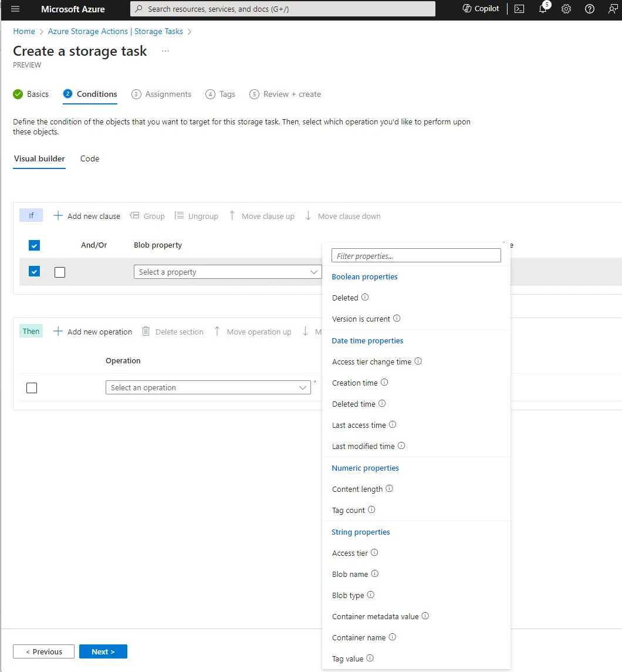Click the Next button
Screen dimensions: 622x672
(103, 651)
